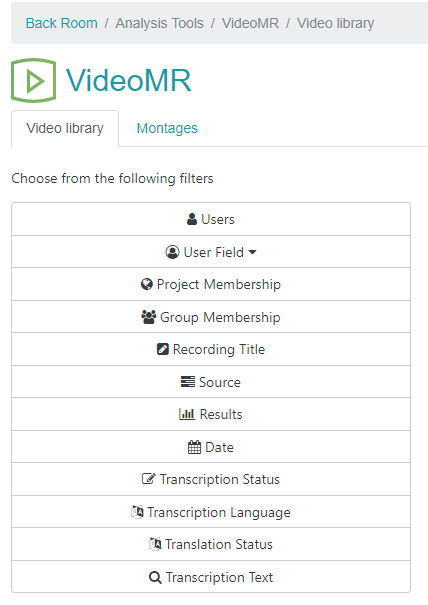Click the Group Membership people icon
The image size is (428, 605).
(x=149, y=317)
